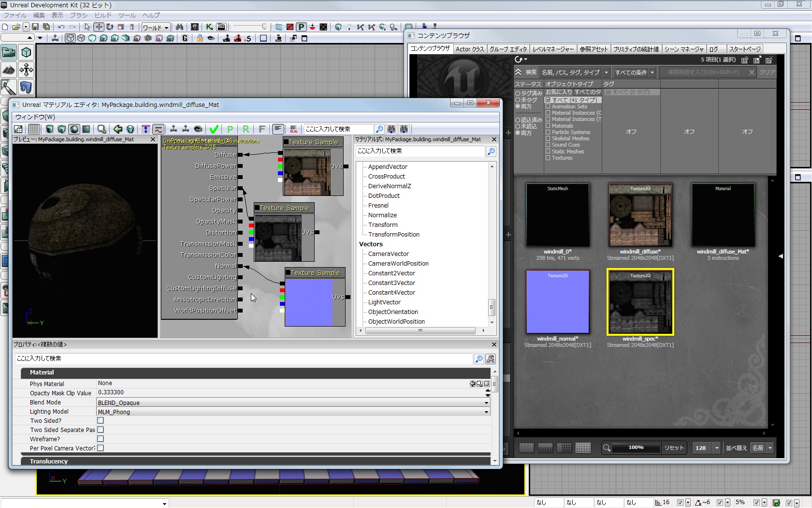Click the thumbnail zoom 100% slider
This screenshot has height=508, width=812.
point(636,448)
